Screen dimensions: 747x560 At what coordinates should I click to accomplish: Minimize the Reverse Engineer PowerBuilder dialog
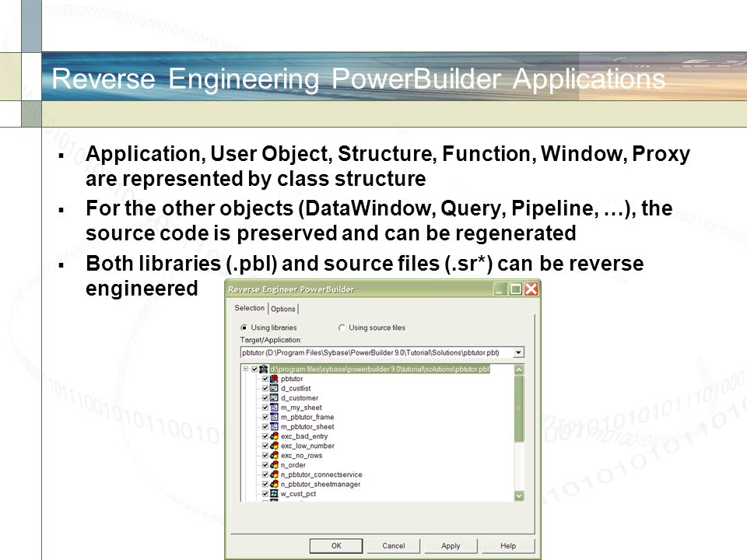coord(500,289)
